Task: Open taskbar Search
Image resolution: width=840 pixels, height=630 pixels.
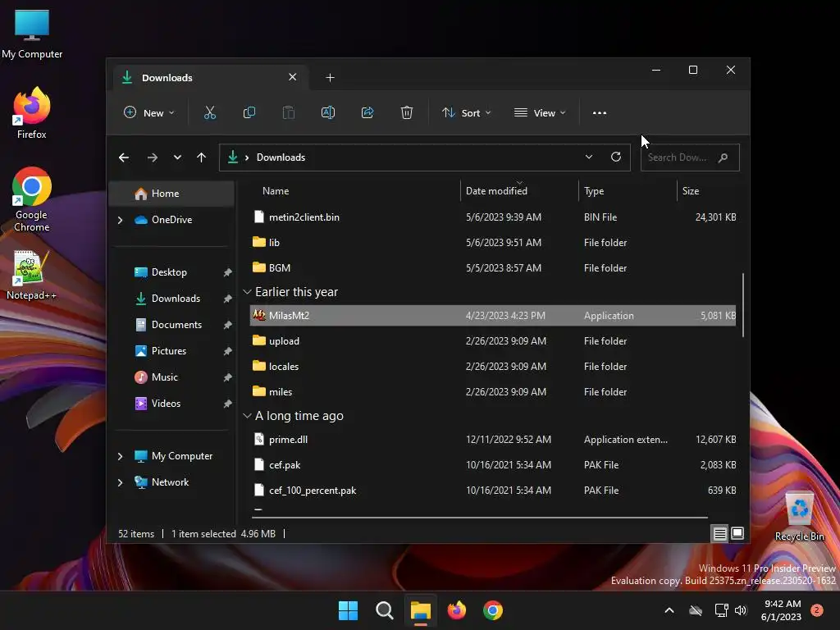Action: click(x=384, y=610)
